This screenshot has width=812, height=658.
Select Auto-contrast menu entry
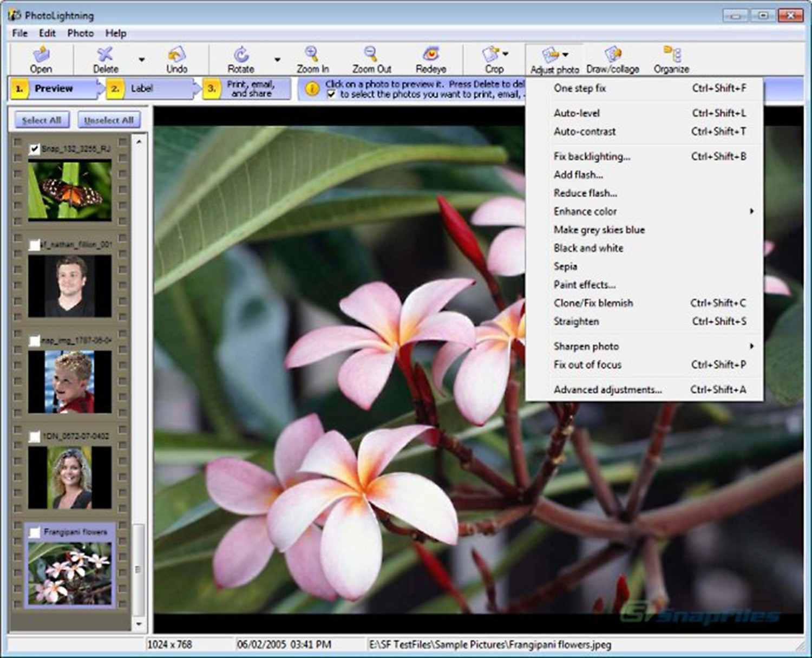pyautogui.click(x=644, y=132)
